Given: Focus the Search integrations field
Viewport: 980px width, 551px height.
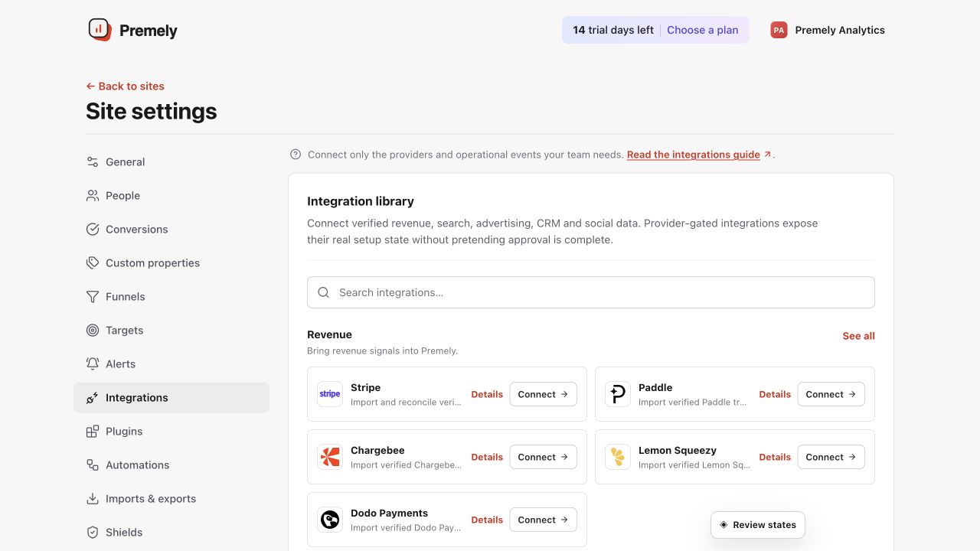Looking at the screenshot, I should [591, 292].
